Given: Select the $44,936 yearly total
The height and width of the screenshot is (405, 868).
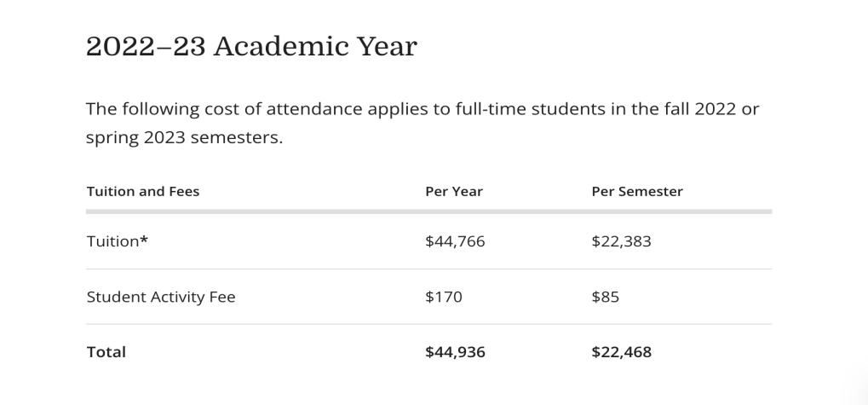Looking at the screenshot, I should [455, 352].
